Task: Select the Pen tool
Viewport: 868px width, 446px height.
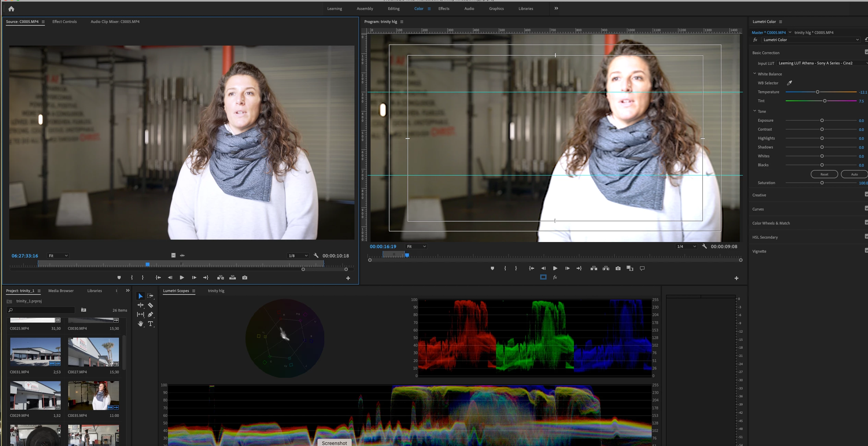Action: 150,314
